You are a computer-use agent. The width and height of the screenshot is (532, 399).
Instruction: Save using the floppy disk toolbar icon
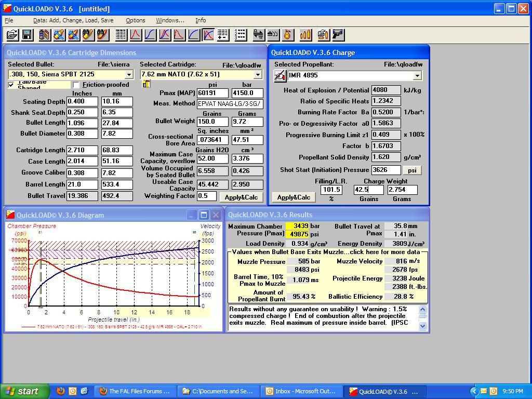coord(27,35)
